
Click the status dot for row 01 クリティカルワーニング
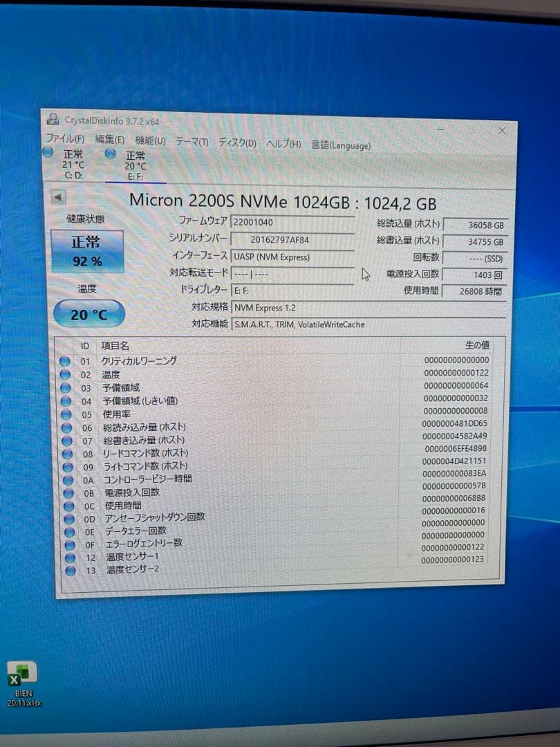point(65,361)
